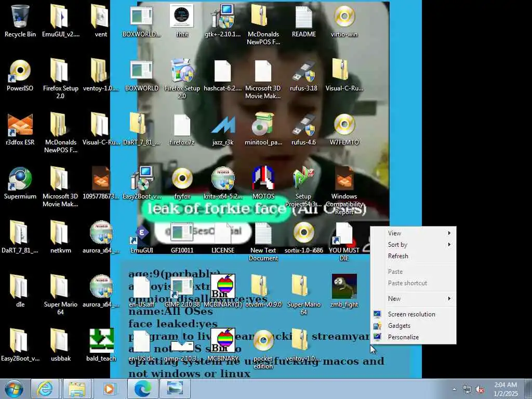Select the Setup Project64 installer icon
The width and height of the screenshot is (532, 399).
(303, 187)
